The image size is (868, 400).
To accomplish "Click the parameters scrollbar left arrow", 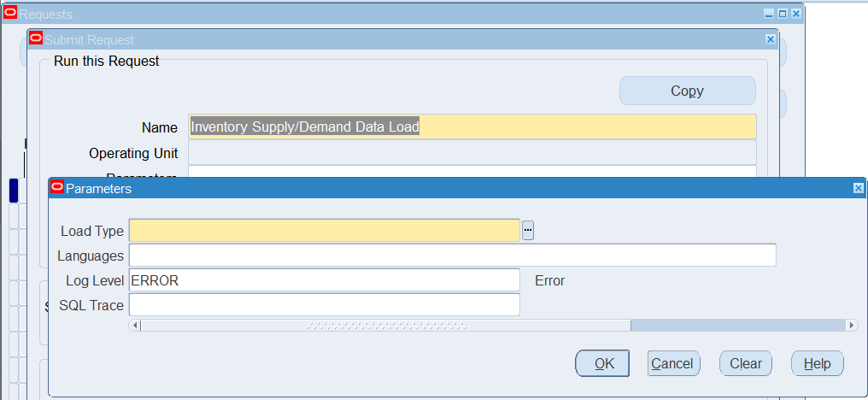I will click(x=136, y=325).
